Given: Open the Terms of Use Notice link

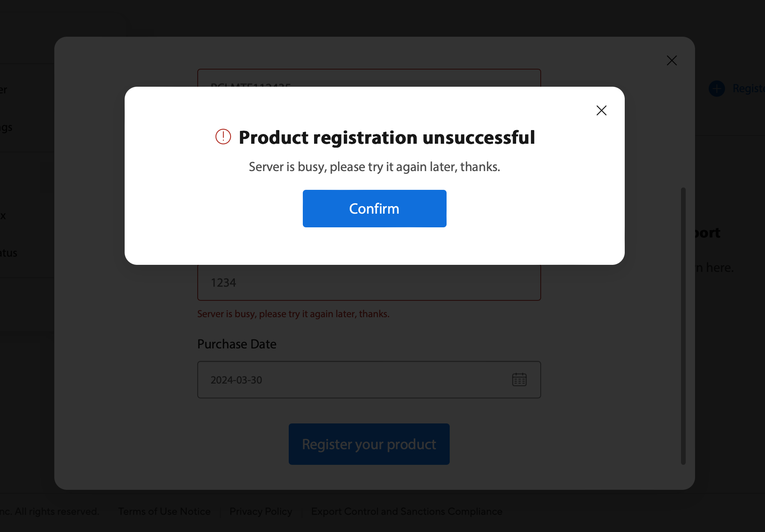Looking at the screenshot, I should [x=164, y=511].
